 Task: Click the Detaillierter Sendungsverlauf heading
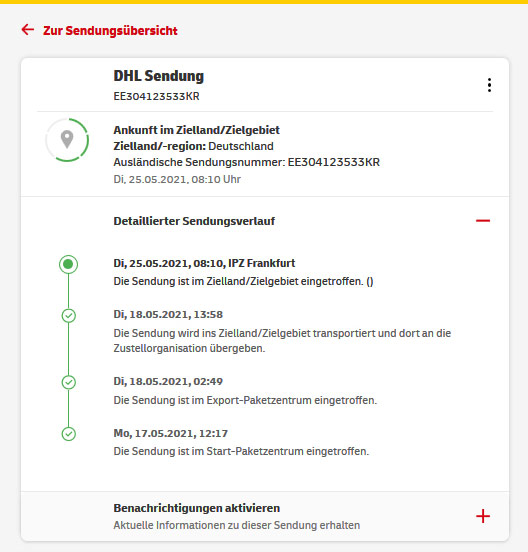tap(194, 221)
